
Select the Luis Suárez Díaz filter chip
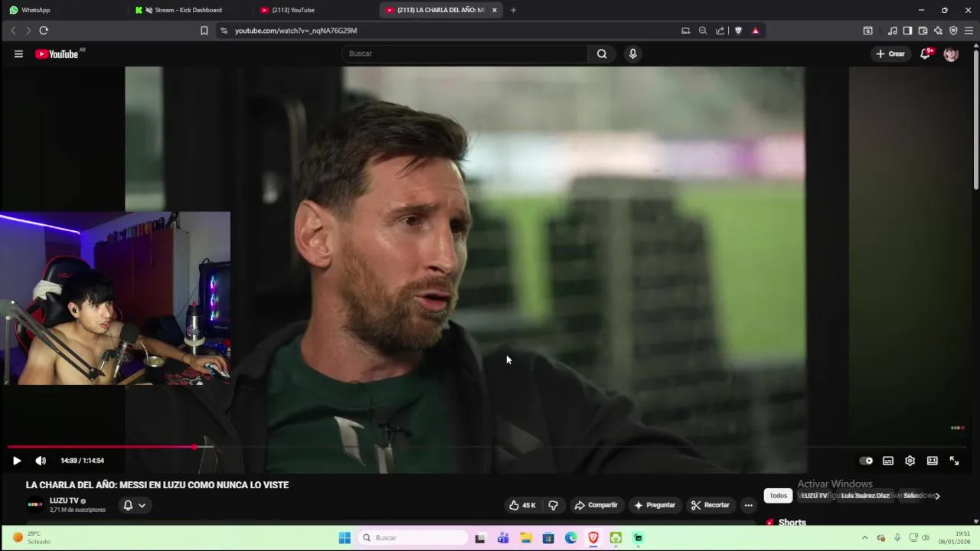865,496
